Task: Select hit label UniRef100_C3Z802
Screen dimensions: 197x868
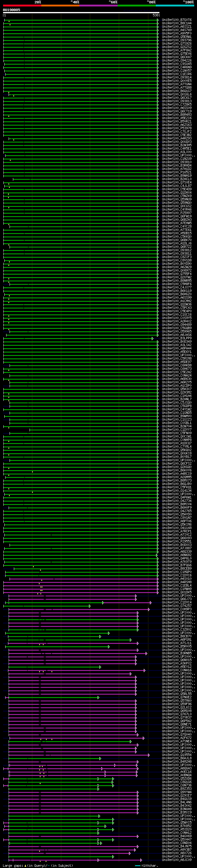Action: click(177, 629)
